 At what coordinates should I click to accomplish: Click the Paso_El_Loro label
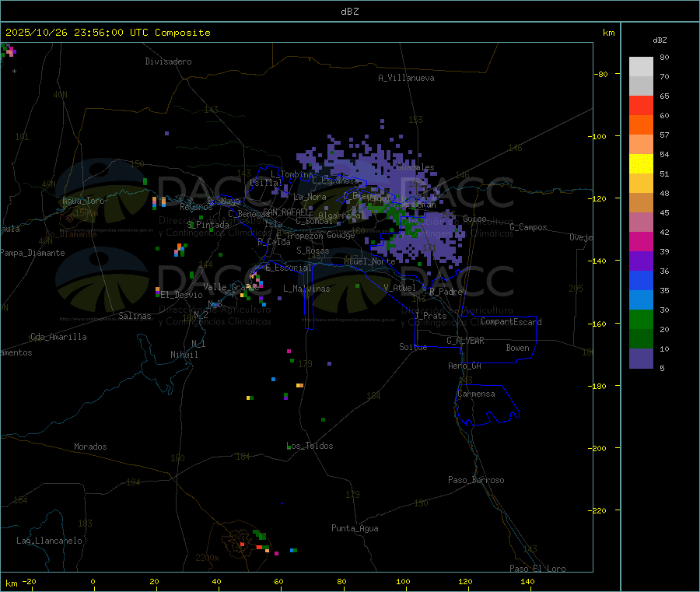537,569
